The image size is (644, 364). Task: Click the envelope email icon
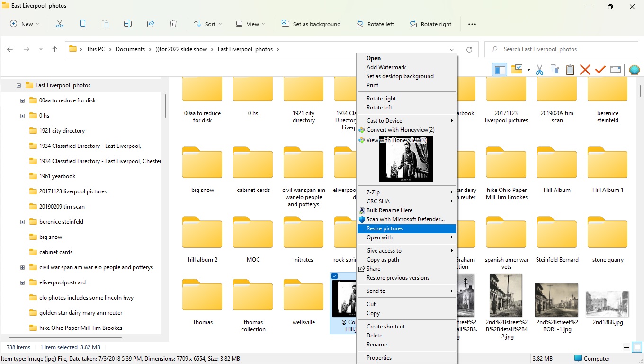(x=616, y=70)
